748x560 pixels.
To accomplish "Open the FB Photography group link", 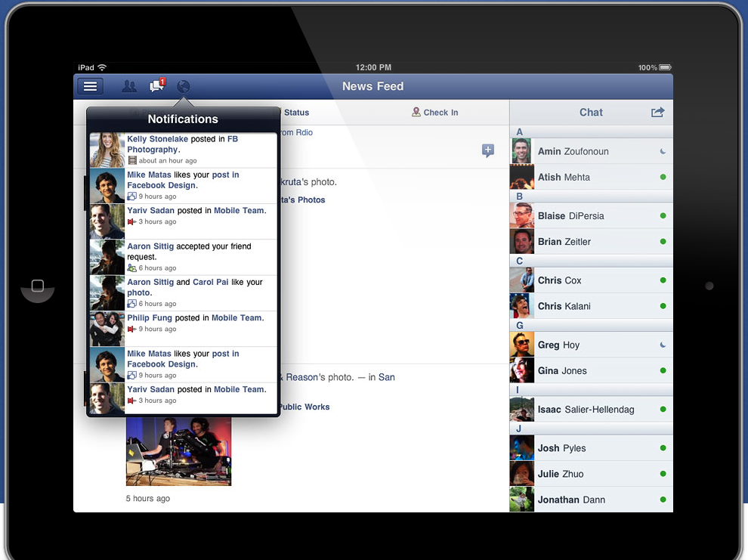I will (x=182, y=144).
